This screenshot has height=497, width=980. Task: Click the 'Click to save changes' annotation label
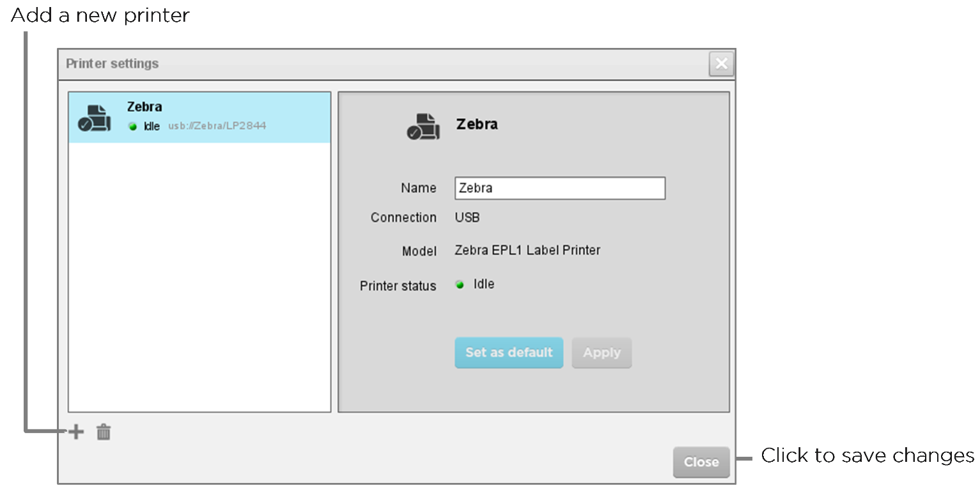(867, 455)
